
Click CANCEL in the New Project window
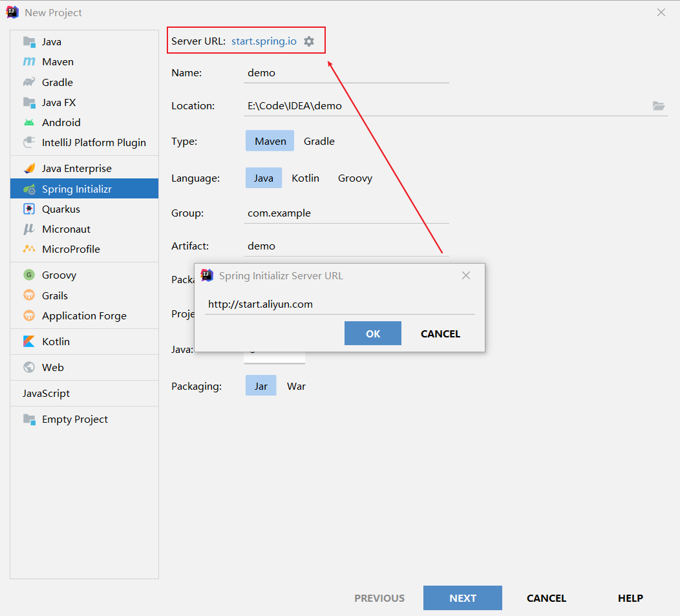[546, 598]
